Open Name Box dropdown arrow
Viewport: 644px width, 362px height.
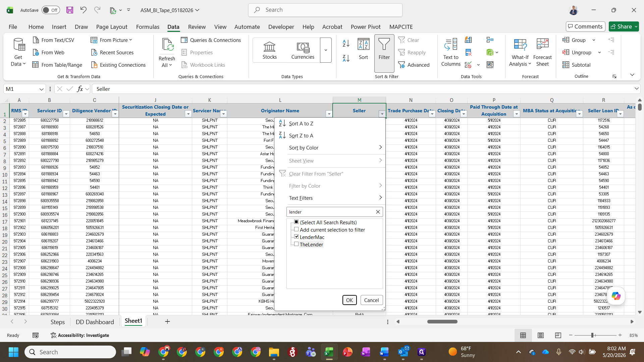point(41,89)
